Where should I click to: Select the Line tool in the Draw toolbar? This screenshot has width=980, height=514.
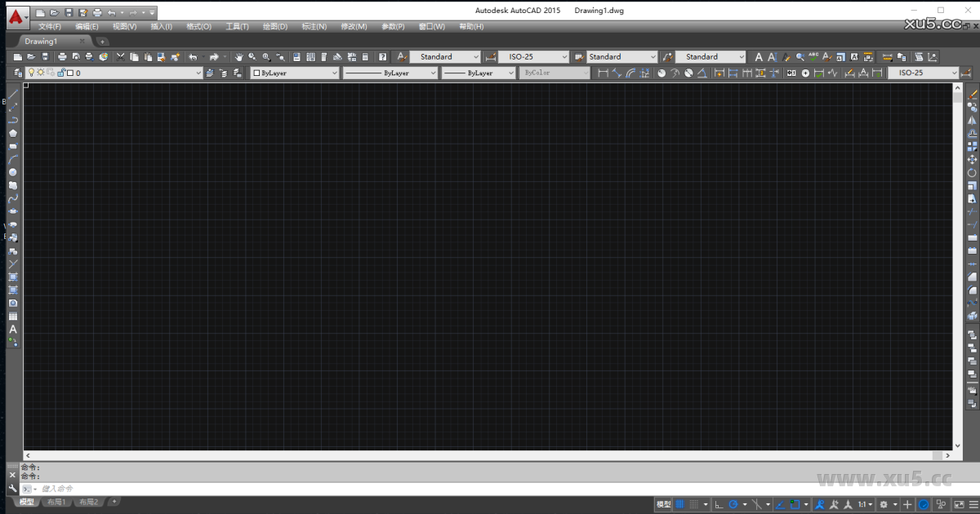click(13, 94)
